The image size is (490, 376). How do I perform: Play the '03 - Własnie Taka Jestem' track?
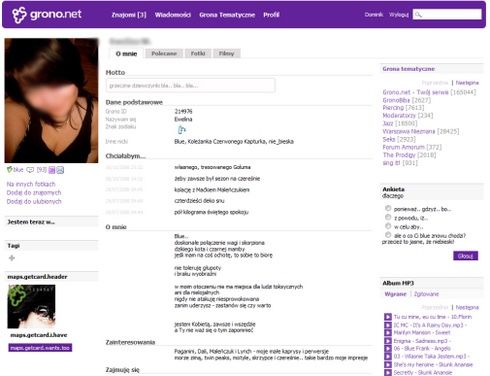tap(388, 356)
